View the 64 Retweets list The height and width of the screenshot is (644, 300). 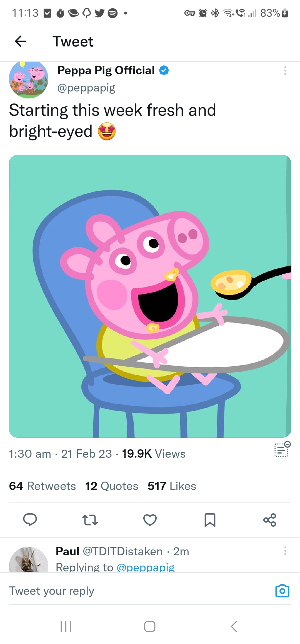point(42,486)
